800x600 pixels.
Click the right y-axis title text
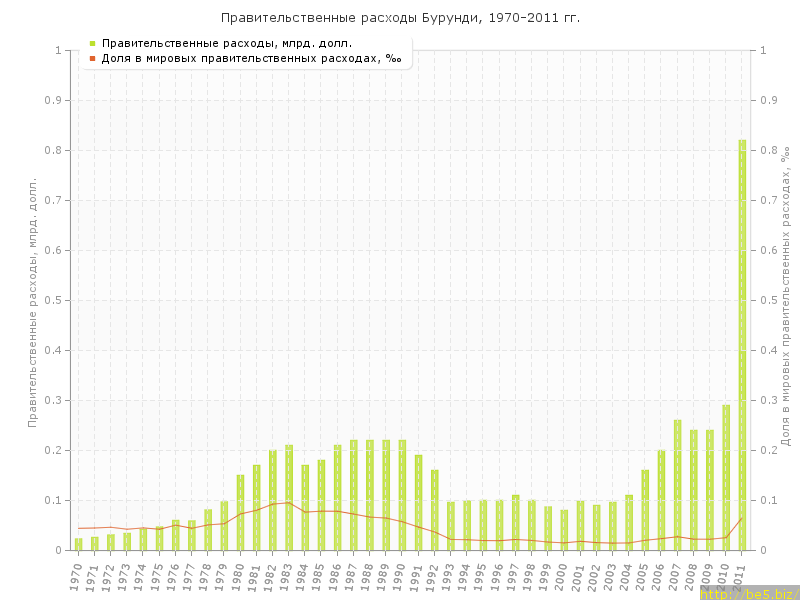click(786, 296)
